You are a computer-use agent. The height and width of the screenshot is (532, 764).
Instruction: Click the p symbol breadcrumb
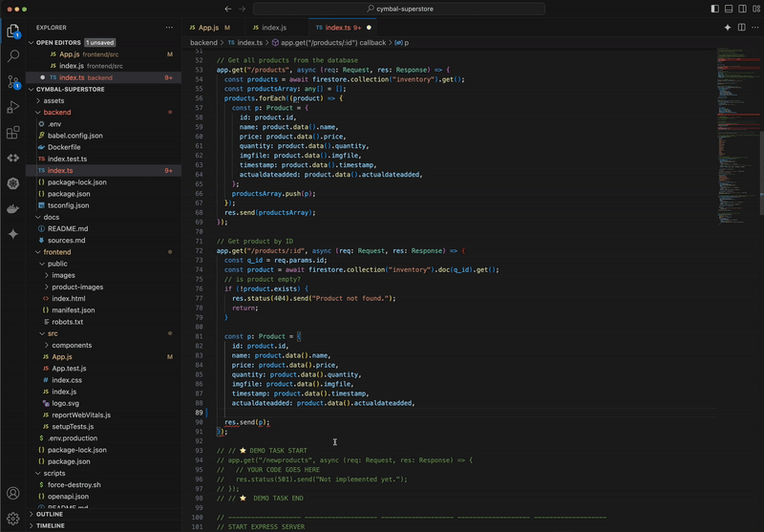point(402,43)
